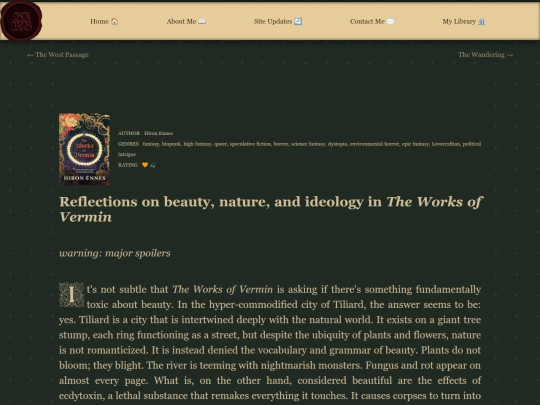The width and height of the screenshot is (540, 405).
Task: Click the author name Hiron Ennes
Action: pyautogui.click(x=158, y=133)
